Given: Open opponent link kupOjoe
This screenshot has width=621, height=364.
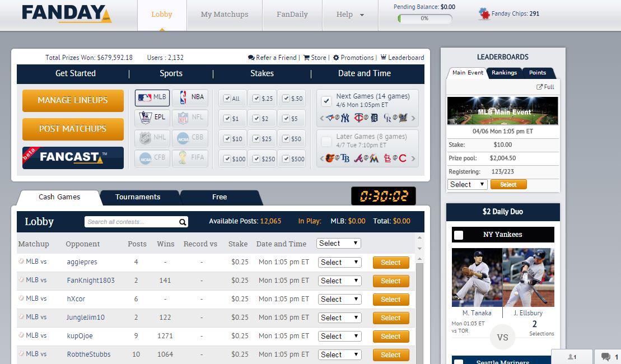Looking at the screenshot, I should [x=80, y=336].
